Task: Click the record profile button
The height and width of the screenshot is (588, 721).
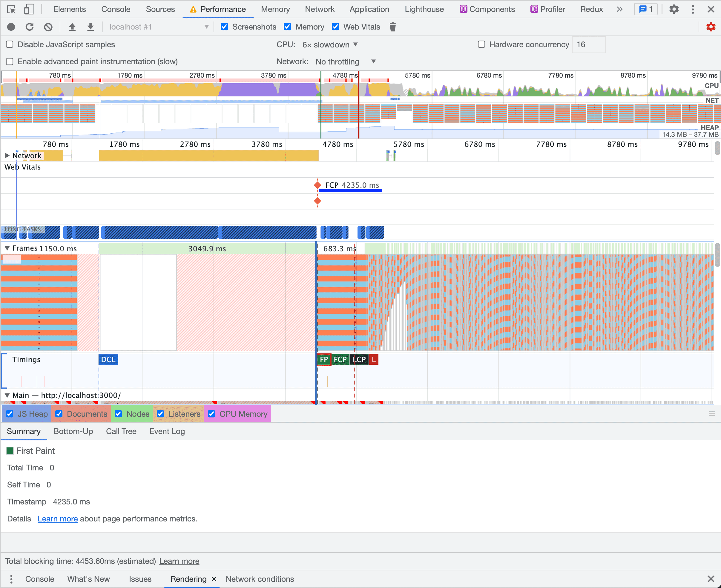Action: coord(11,27)
